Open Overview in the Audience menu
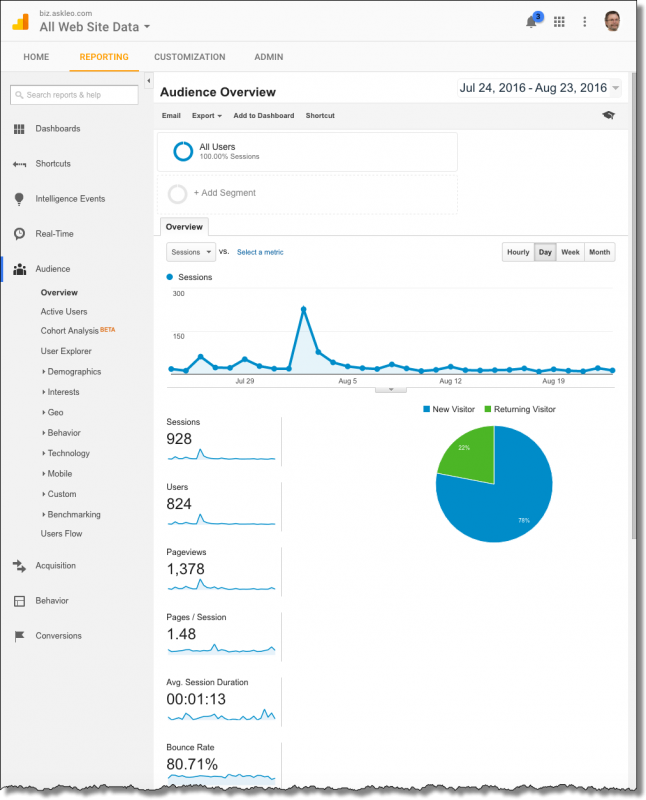646x800 pixels. tap(59, 293)
